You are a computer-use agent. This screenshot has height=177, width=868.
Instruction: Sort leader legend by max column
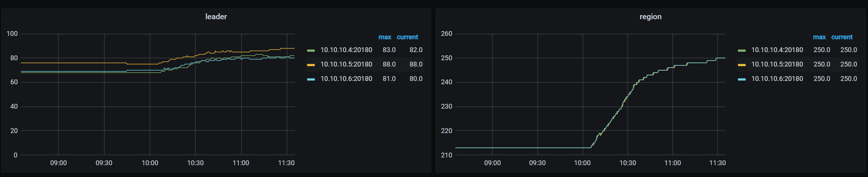coord(385,37)
